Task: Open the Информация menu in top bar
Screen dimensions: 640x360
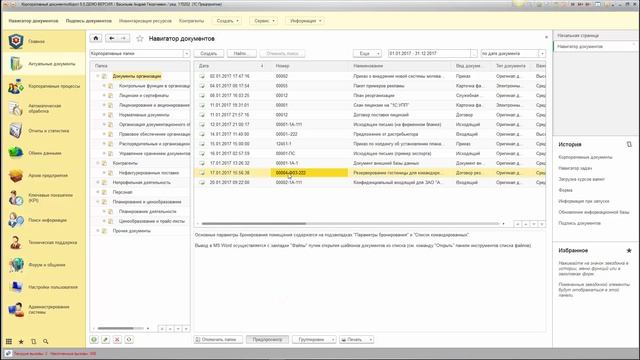Action: tap(305, 20)
